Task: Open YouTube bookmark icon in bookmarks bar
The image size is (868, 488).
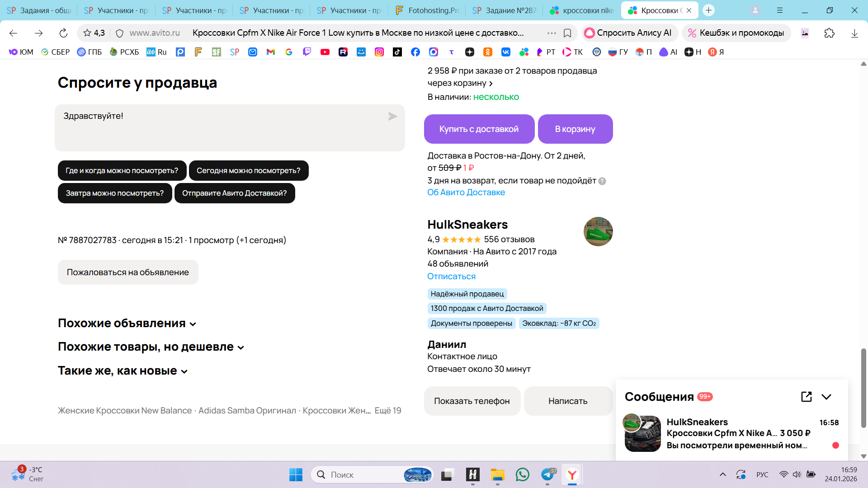Action: click(x=325, y=52)
